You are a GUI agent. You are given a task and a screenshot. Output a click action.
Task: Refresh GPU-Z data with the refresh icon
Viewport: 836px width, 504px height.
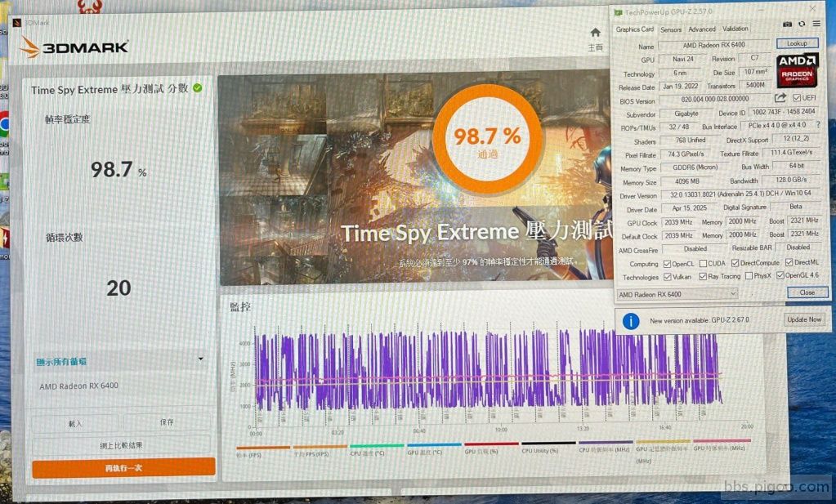pyautogui.click(x=802, y=24)
